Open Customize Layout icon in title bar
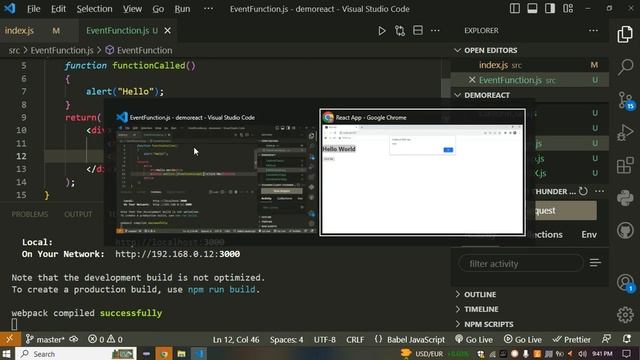Viewport: 640px width, 360px height. pos(568,9)
